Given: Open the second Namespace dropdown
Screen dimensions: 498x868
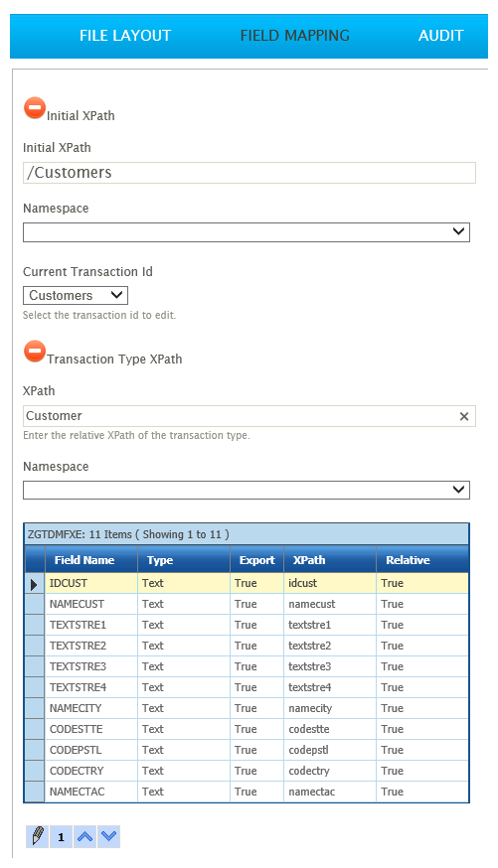Looking at the screenshot, I should (246, 490).
